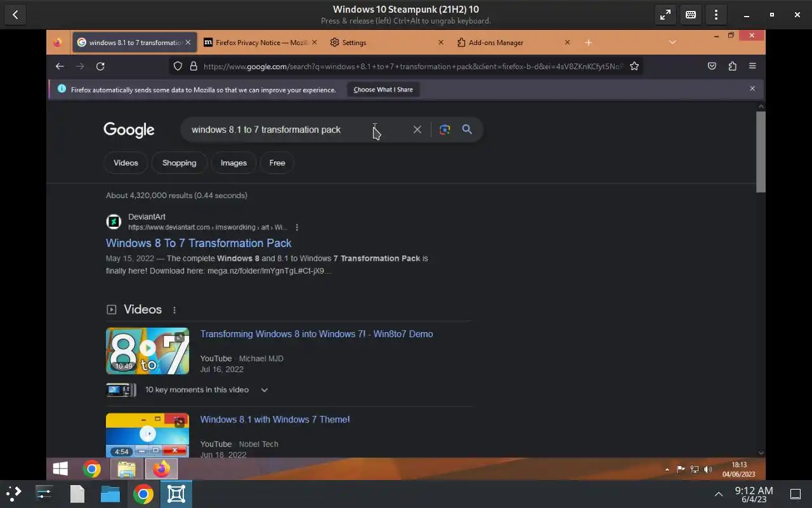Open the Extensions puzzle icon
The image size is (812, 508).
tap(732, 66)
